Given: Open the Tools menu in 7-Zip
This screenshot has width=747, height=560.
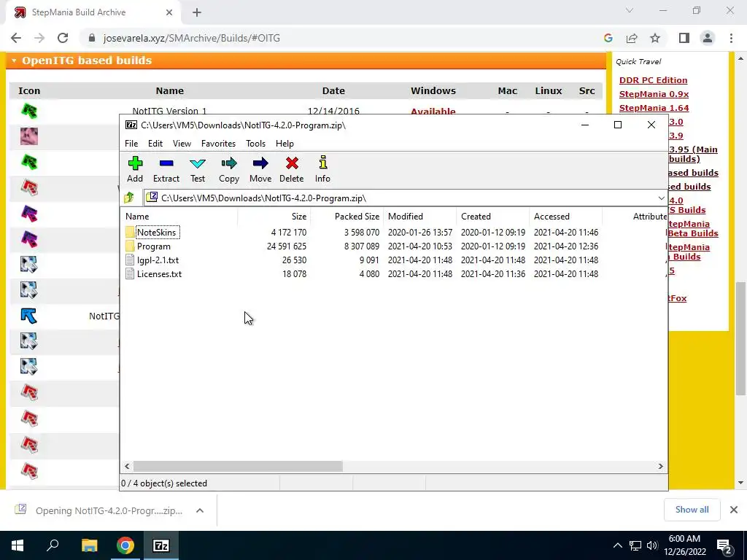Looking at the screenshot, I should (x=255, y=144).
